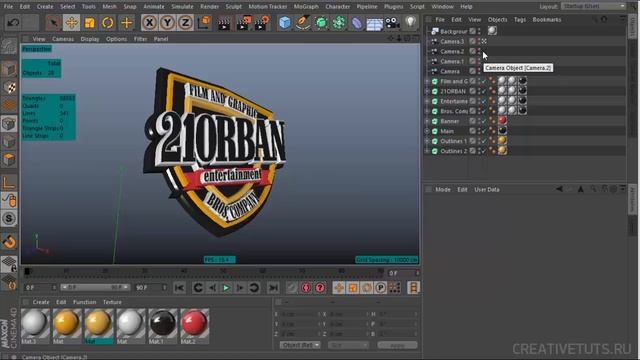Click the end frame 90 F field
Screen dimensions: 640x360
pos(151,287)
